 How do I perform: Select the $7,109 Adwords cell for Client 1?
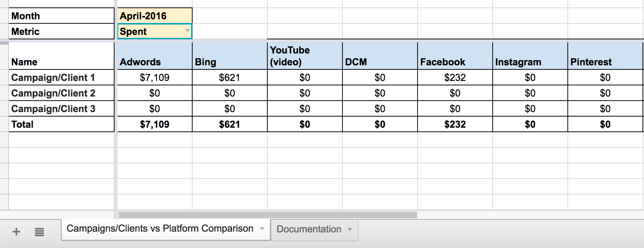155,78
